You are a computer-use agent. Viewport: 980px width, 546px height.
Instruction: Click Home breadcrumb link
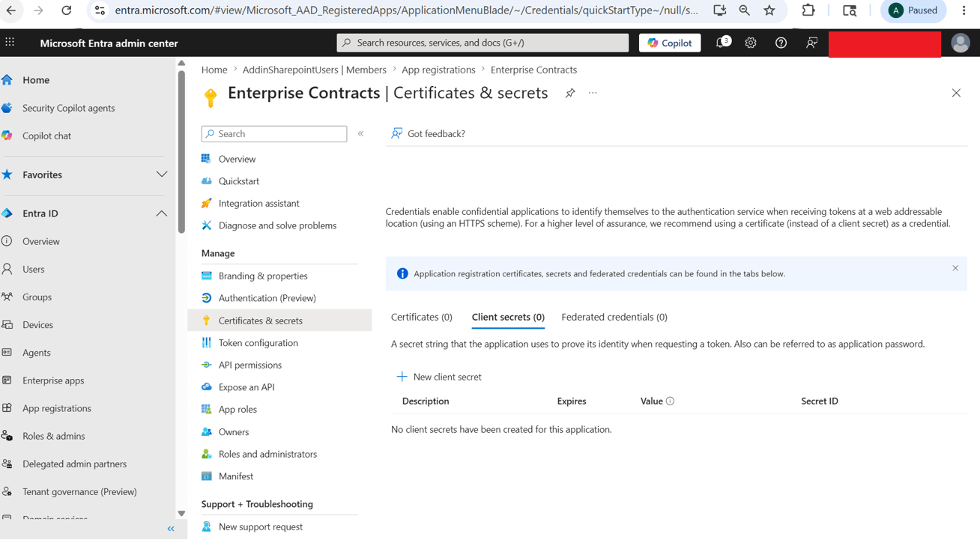(214, 70)
